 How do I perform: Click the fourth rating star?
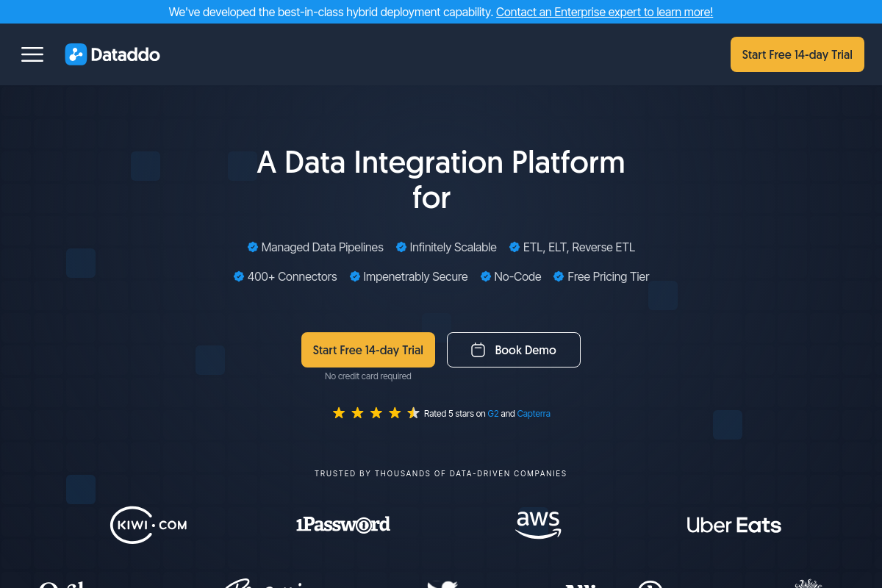(395, 413)
